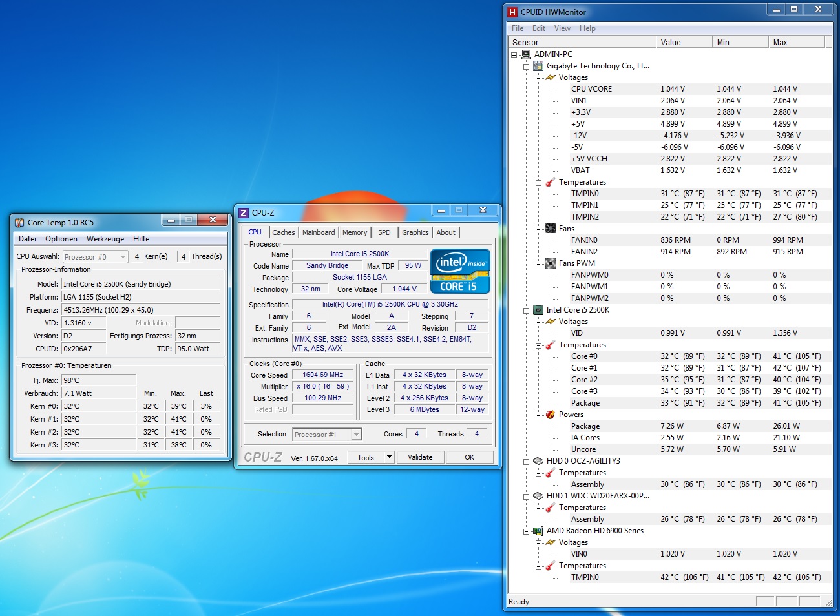
Task: Open the Processor #1 selection dropdown
Action: coord(356,435)
